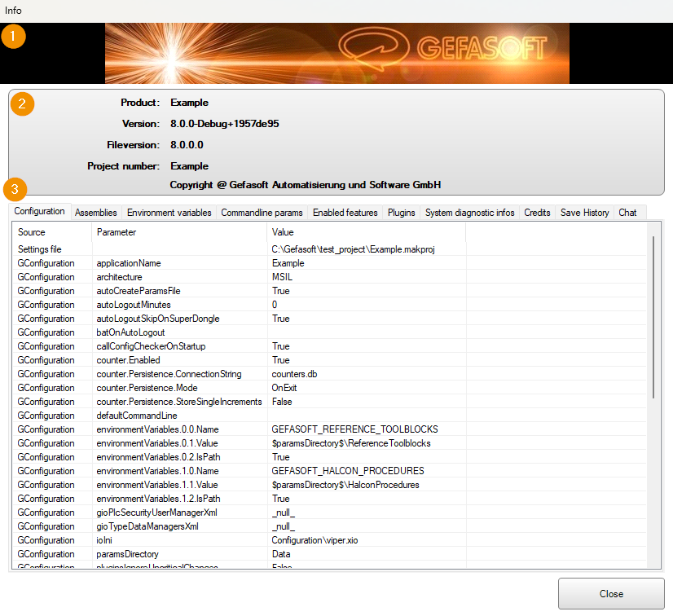Open the Plugins tab
The height and width of the screenshot is (616, 673).
pos(402,213)
